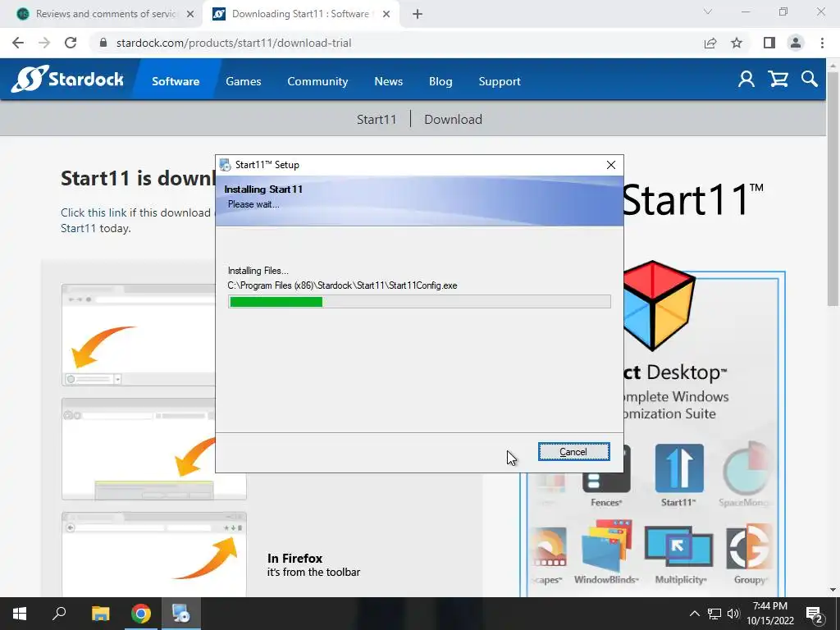The image size is (840, 630).
Task: Click the Groupy product icon
Action: (749, 546)
